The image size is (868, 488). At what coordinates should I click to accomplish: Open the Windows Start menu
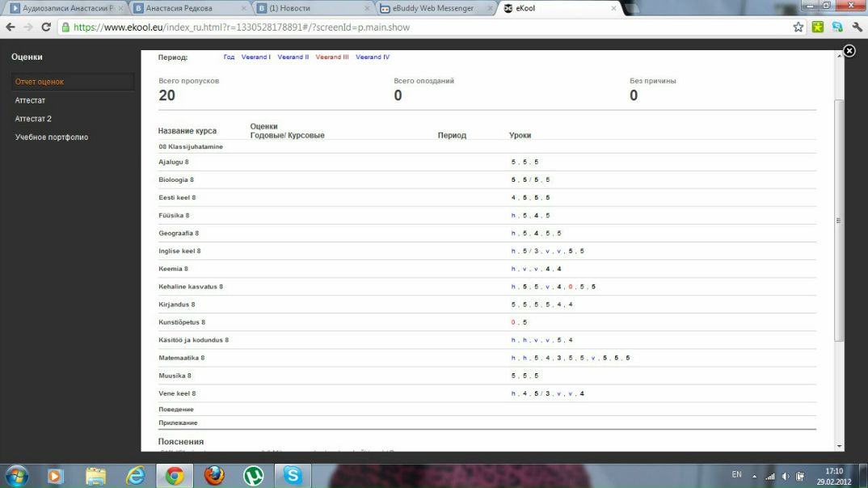pyautogui.click(x=16, y=475)
